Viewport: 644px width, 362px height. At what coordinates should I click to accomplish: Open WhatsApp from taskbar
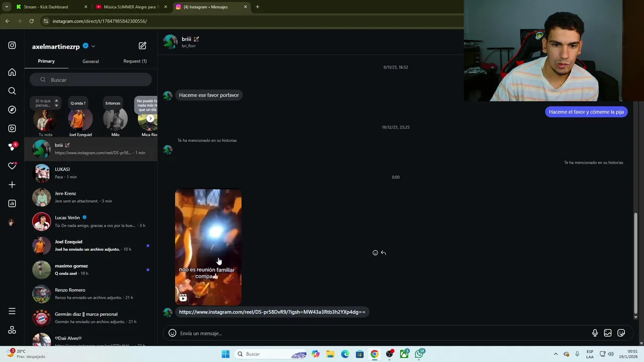tap(420, 354)
